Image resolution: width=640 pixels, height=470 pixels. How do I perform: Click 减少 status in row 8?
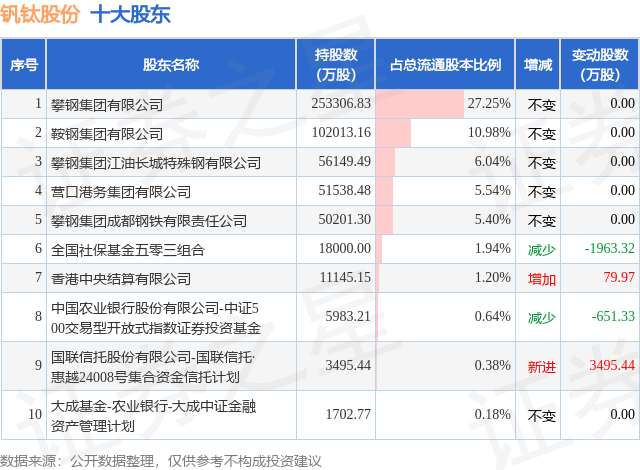coord(542,317)
